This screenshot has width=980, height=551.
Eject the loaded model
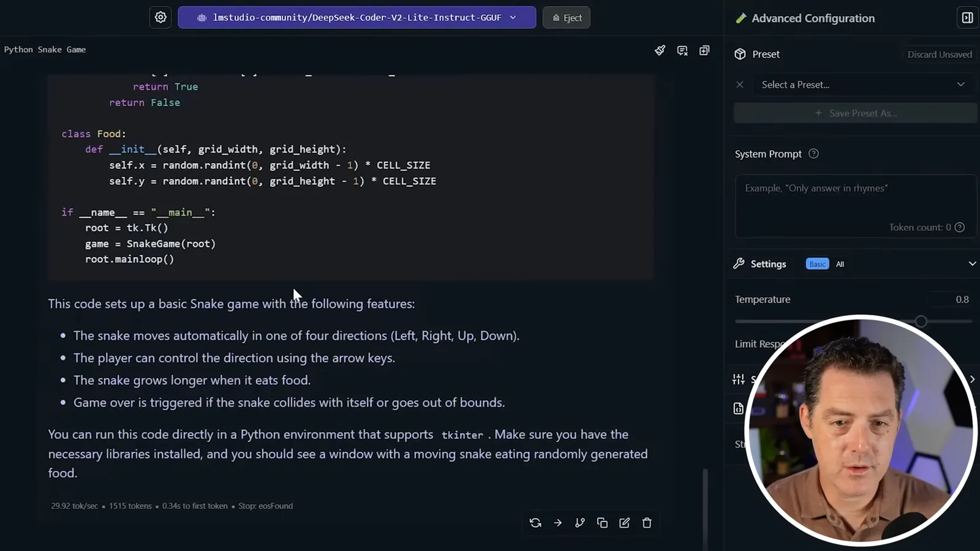point(567,17)
